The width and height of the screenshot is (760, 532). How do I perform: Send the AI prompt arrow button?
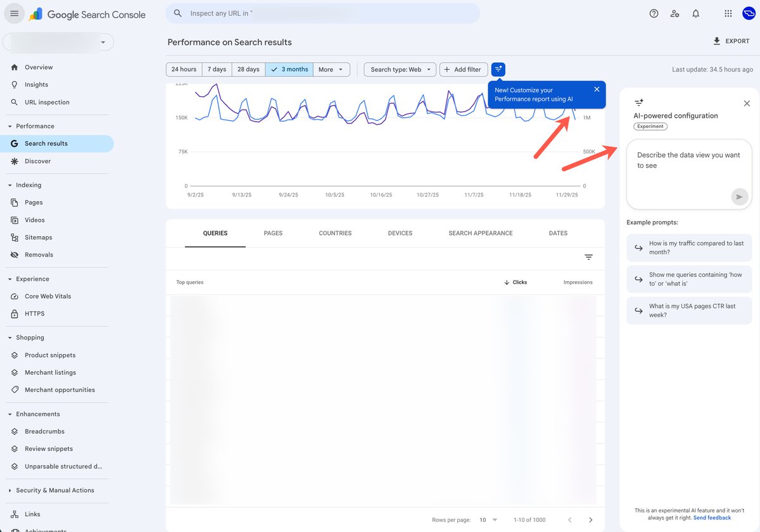738,197
